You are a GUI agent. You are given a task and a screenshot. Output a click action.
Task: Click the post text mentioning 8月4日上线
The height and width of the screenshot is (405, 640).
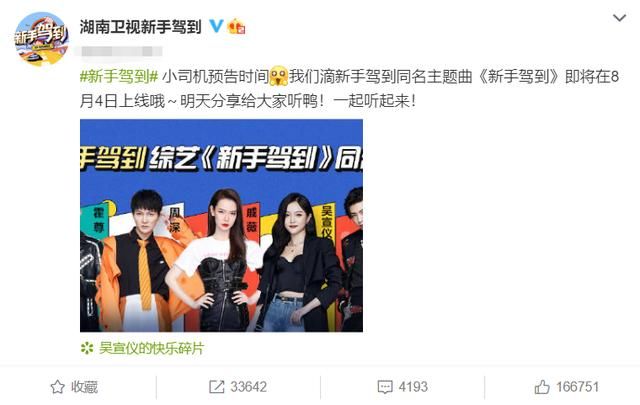coord(349,89)
